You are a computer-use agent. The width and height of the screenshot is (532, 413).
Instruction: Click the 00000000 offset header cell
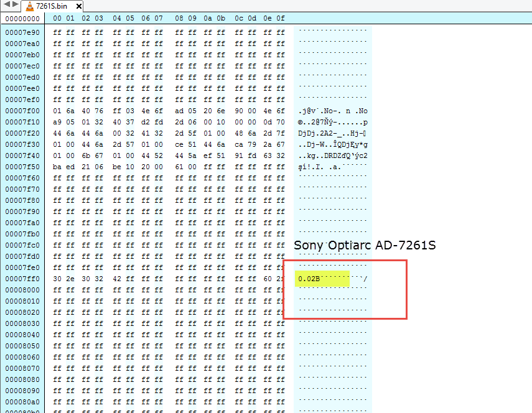tap(22, 19)
